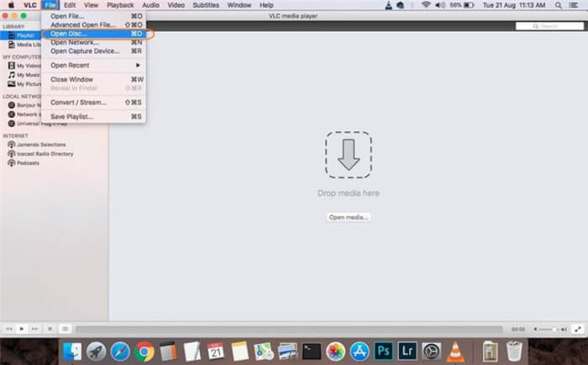Viewport: 588px width, 365px height.
Task: Select Universal Plug'n'Play sidebar item
Action: tap(38, 124)
